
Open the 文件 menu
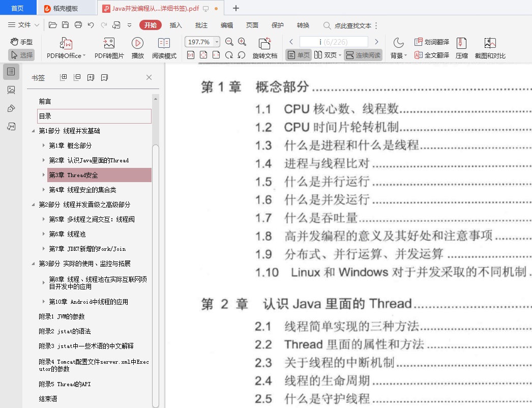click(24, 25)
